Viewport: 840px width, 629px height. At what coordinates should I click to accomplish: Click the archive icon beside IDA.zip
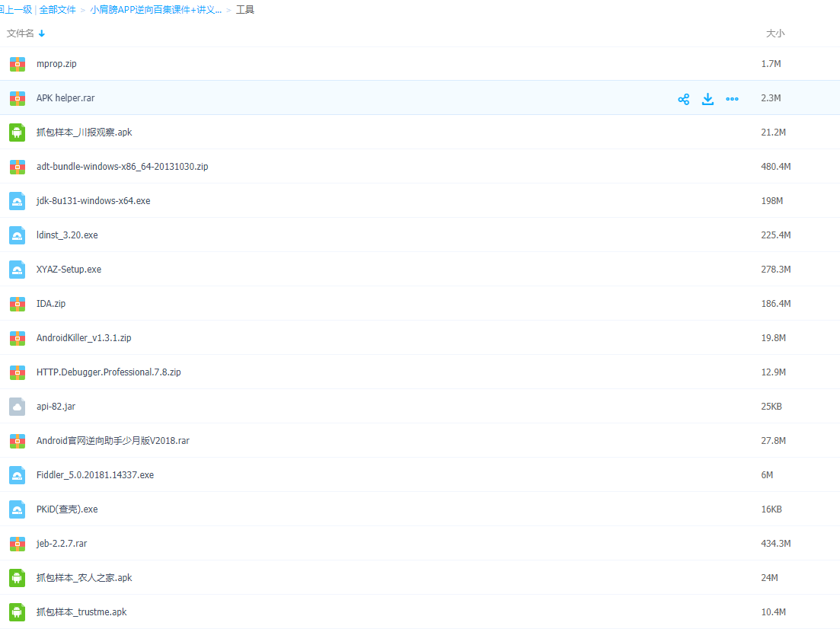tap(18, 305)
